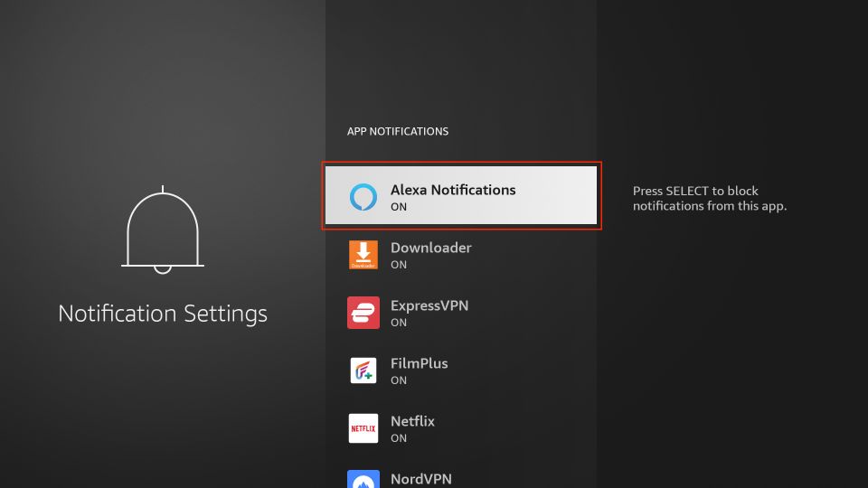The image size is (868, 488).
Task: Click the orange Downloader app icon
Action: [x=363, y=255]
